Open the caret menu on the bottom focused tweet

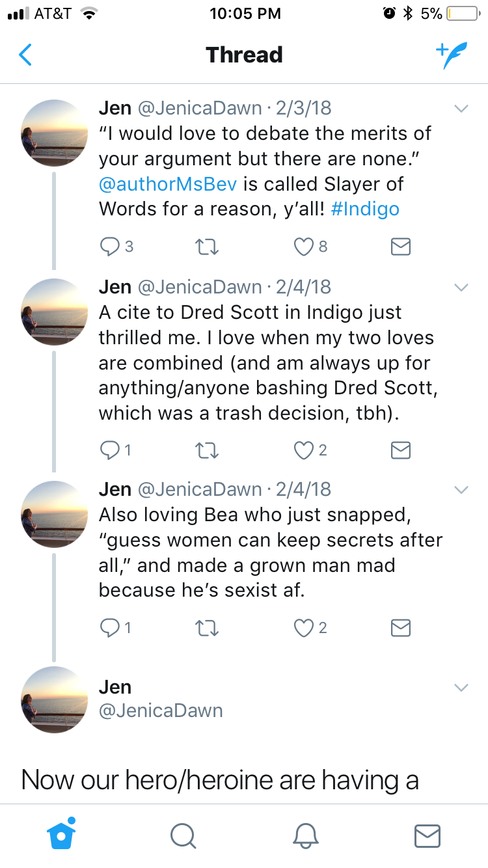(x=461, y=688)
